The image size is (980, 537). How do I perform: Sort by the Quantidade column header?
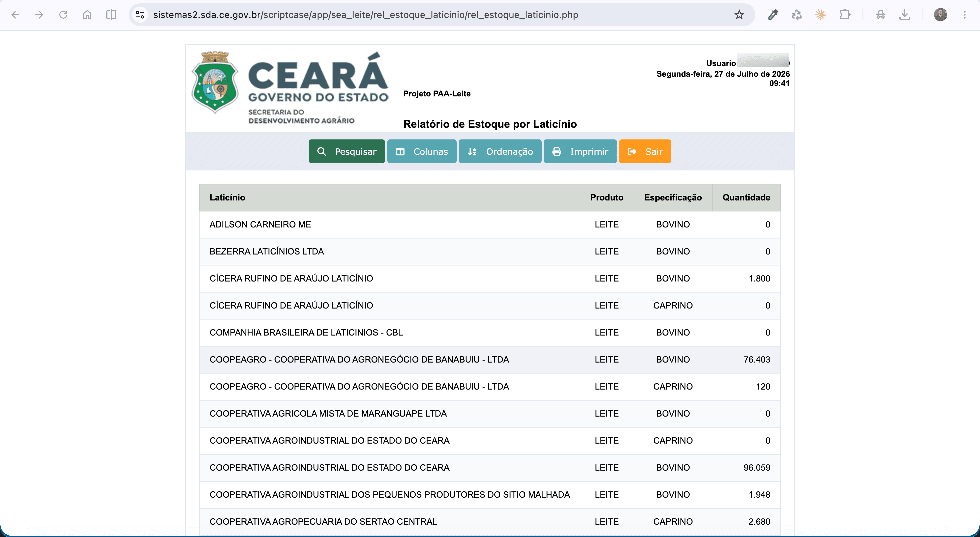pos(746,197)
